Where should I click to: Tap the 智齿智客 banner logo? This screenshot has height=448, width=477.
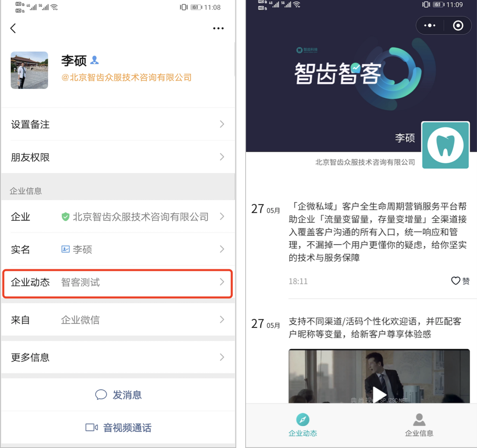tap(337, 73)
